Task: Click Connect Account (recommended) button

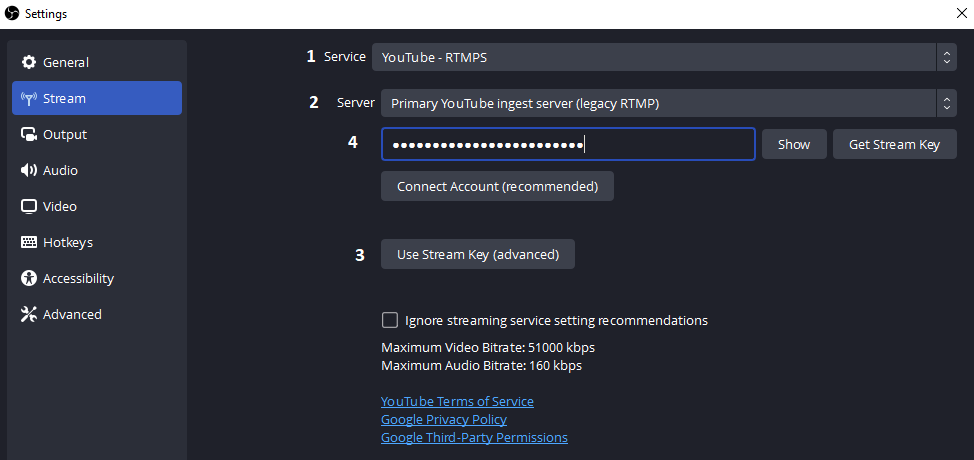Action: (497, 186)
